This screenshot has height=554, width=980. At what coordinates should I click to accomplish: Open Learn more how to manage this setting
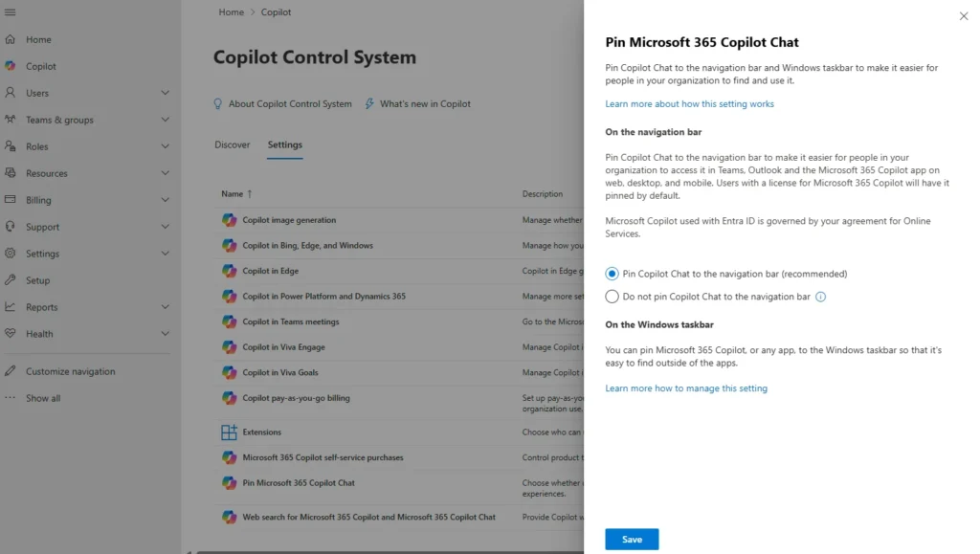click(x=685, y=388)
